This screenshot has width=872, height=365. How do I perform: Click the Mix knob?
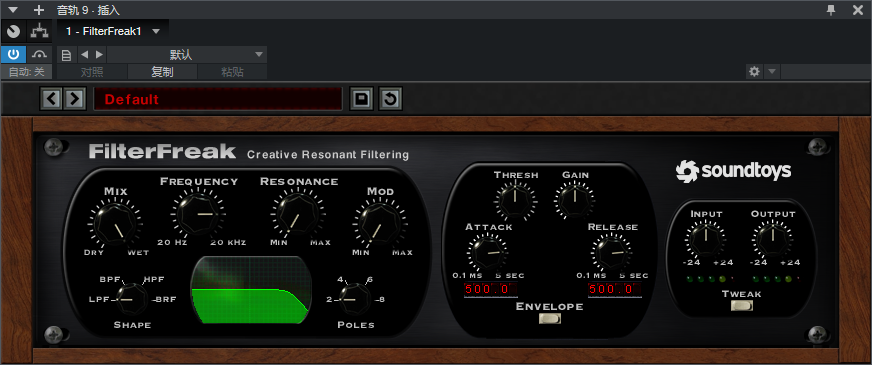pyautogui.click(x=116, y=224)
